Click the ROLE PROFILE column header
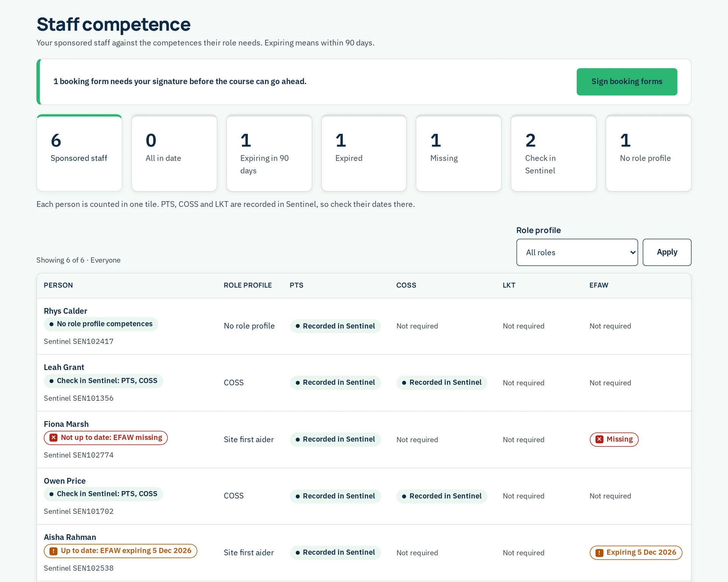 [x=248, y=285]
